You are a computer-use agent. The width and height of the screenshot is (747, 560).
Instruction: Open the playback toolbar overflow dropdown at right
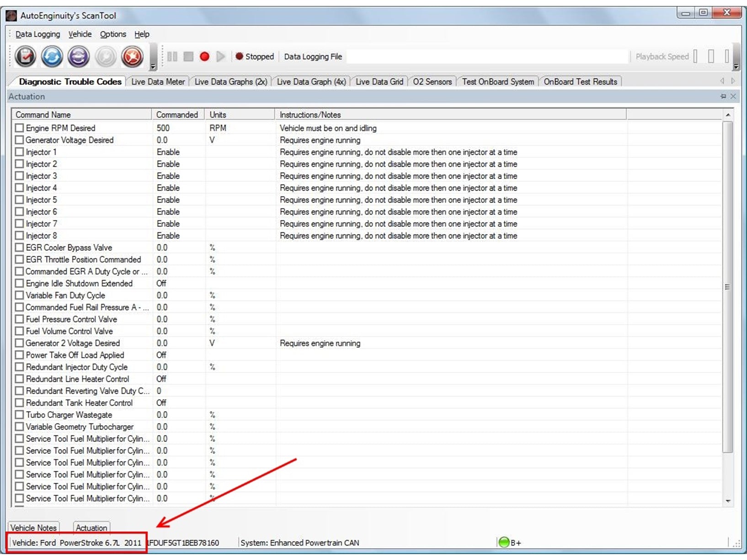[736, 67]
